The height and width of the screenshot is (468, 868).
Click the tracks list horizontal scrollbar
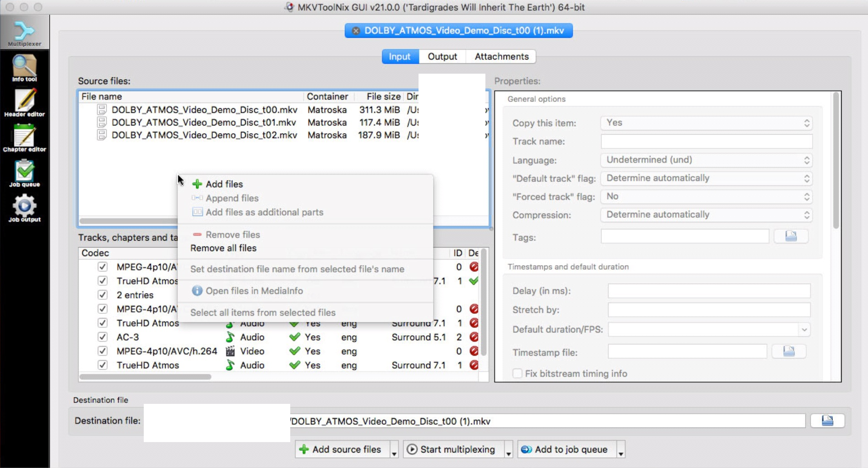[x=145, y=377]
